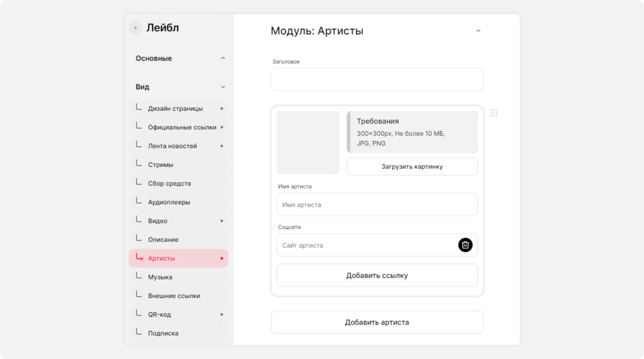
Task: Toggle the dot next to Лента новостей
Action: pyautogui.click(x=222, y=146)
